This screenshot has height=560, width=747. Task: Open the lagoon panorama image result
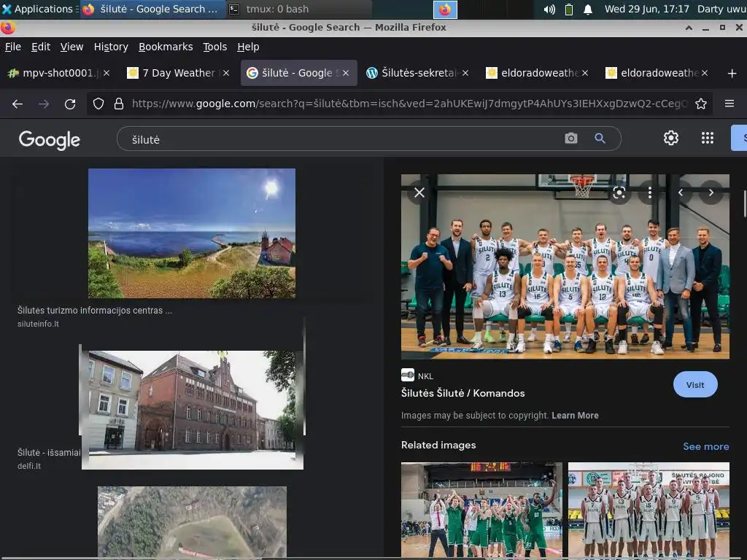coord(192,233)
